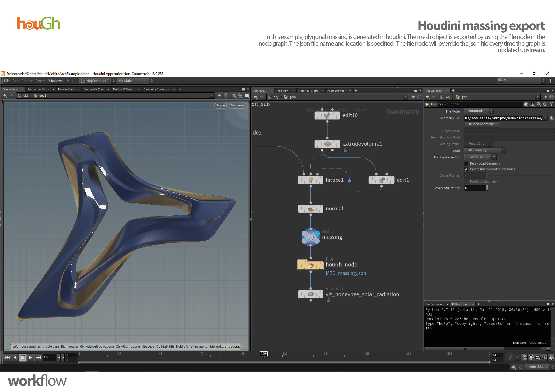
Task: Open the No cam camera menu
Action: [x=237, y=106]
